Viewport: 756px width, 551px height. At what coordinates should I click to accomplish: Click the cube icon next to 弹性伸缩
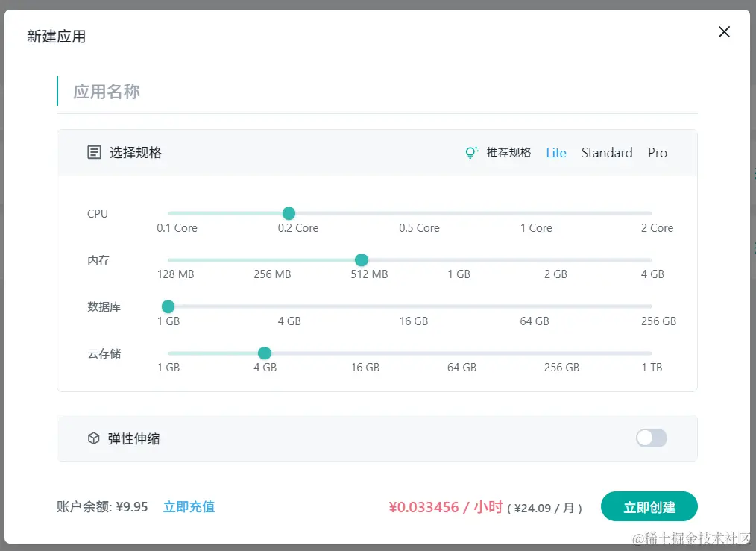[93, 438]
